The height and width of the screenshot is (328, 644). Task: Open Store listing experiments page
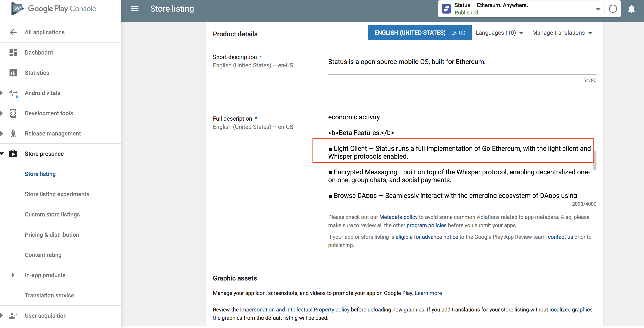click(57, 194)
